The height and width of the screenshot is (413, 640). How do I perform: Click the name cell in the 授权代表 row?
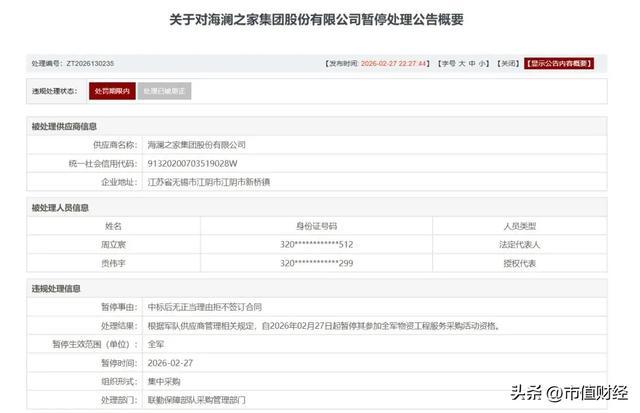[x=113, y=263]
